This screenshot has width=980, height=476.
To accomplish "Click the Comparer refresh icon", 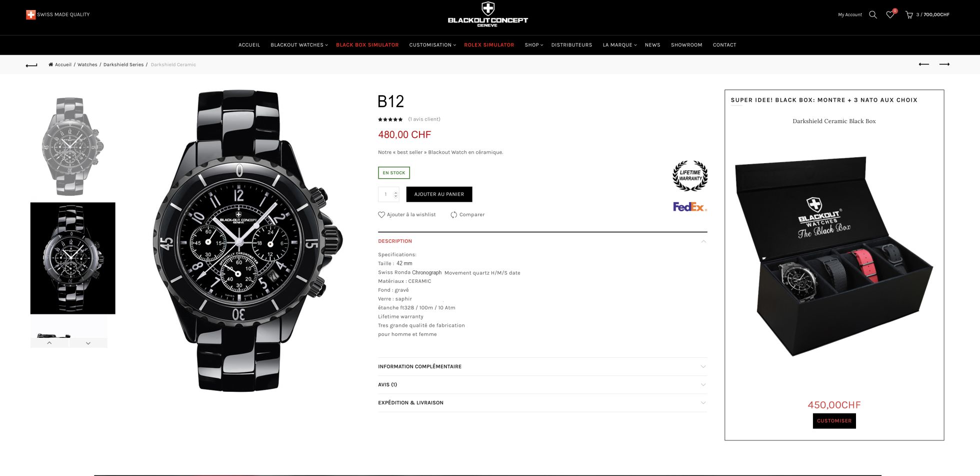I will point(453,215).
